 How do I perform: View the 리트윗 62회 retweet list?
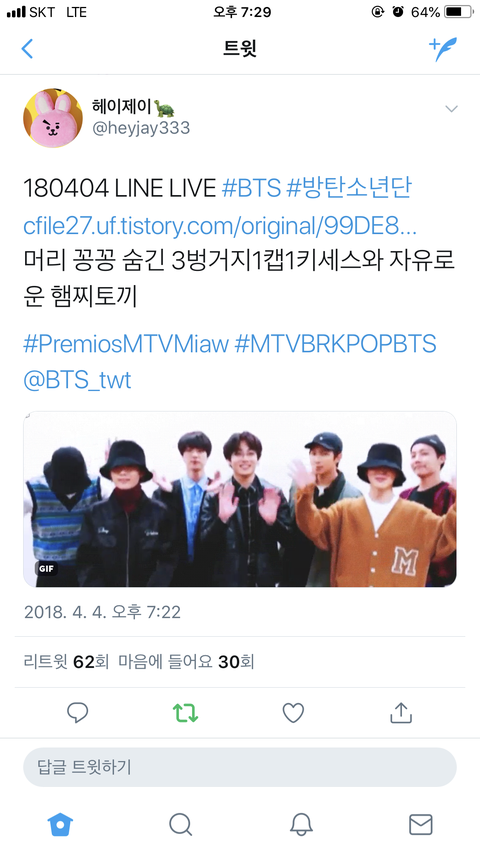coord(66,662)
